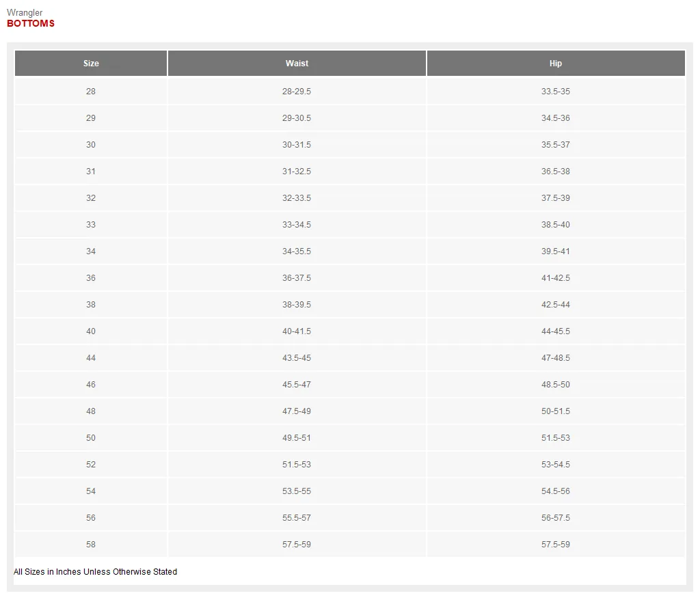The image size is (700, 602).
Task: Click waist value 40-41.5
Action: click(x=297, y=331)
